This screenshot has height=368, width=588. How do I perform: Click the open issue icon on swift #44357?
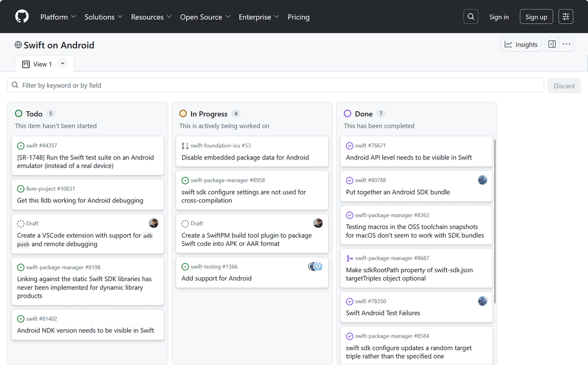[21, 146]
